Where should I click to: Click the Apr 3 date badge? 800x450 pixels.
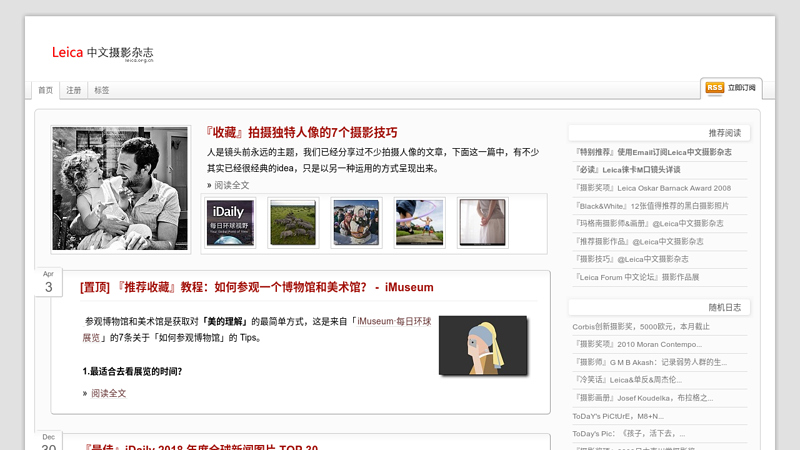coord(48,282)
